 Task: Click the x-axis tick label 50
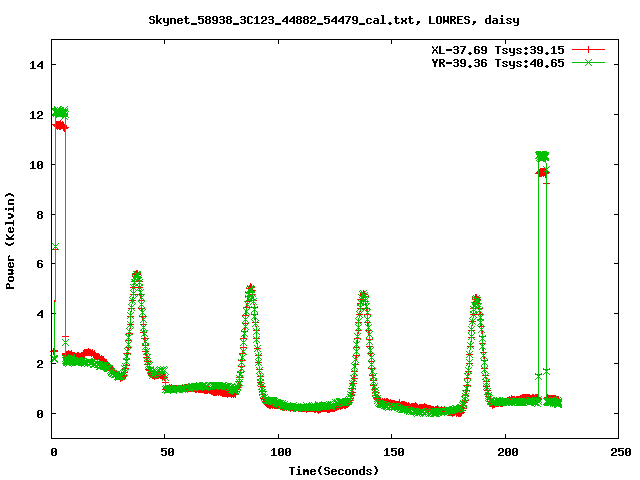coord(166,452)
